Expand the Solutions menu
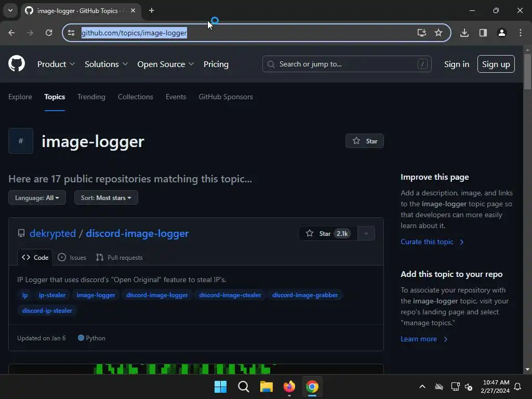This screenshot has width=532, height=399. [x=106, y=64]
